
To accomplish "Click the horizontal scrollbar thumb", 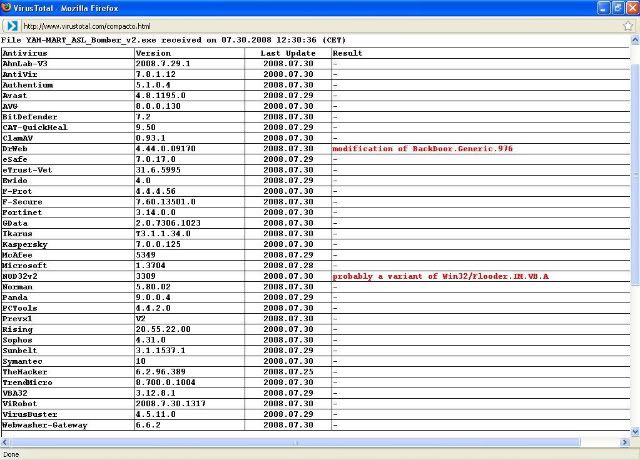I will point(295,442).
